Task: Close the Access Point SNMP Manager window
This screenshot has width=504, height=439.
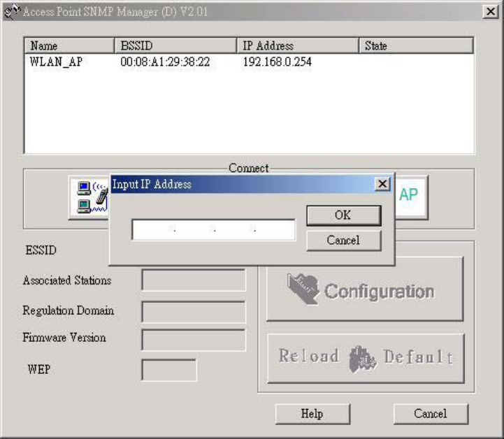Action: [x=491, y=12]
